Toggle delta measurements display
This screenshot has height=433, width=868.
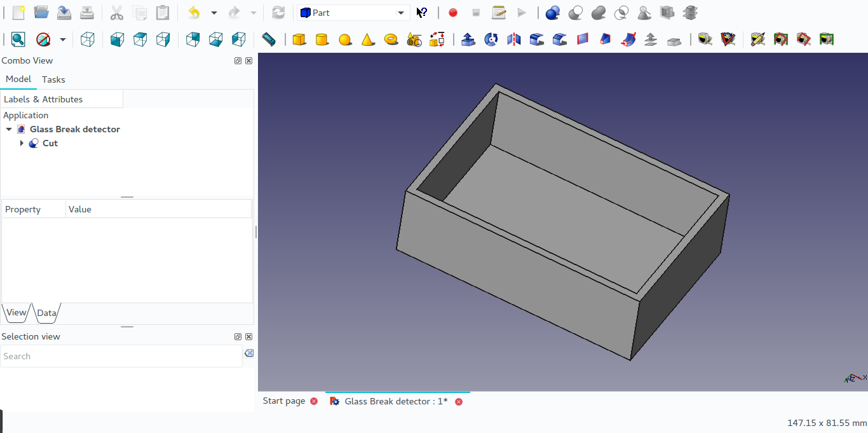tap(826, 39)
